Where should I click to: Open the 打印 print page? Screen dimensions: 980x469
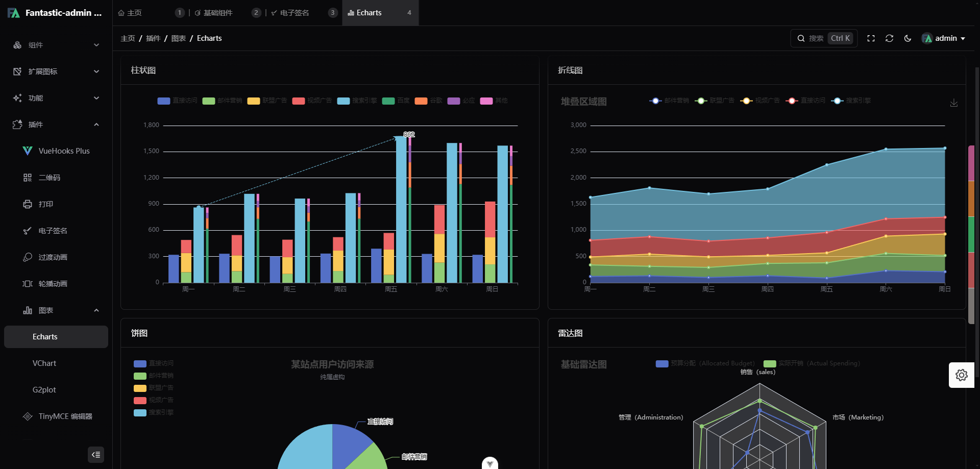(x=46, y=204)
